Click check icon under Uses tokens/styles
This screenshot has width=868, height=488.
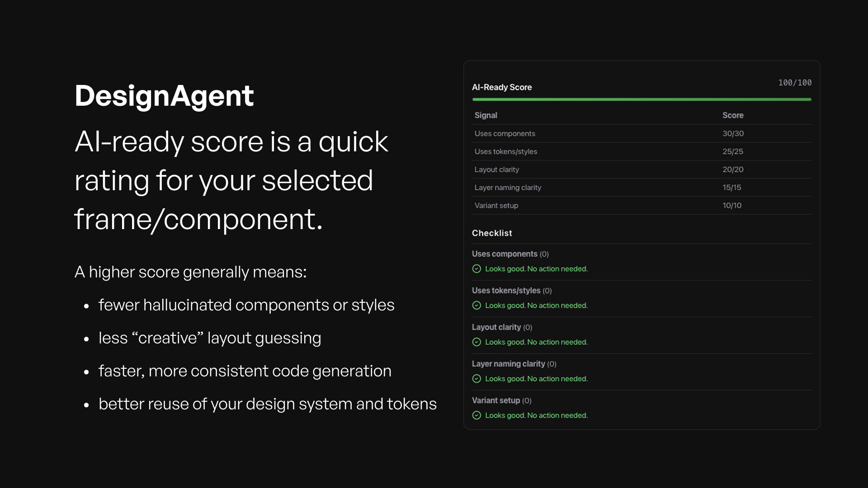476,305
